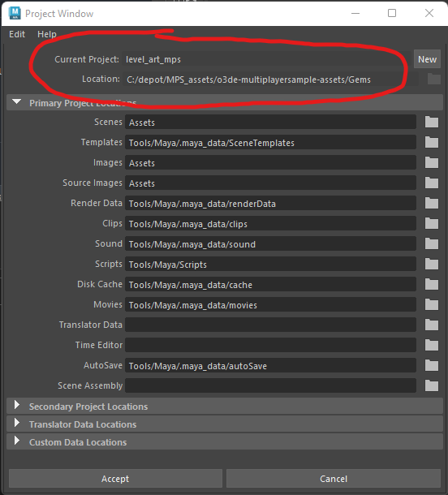Browse folder for project Location

pos(433,79)
